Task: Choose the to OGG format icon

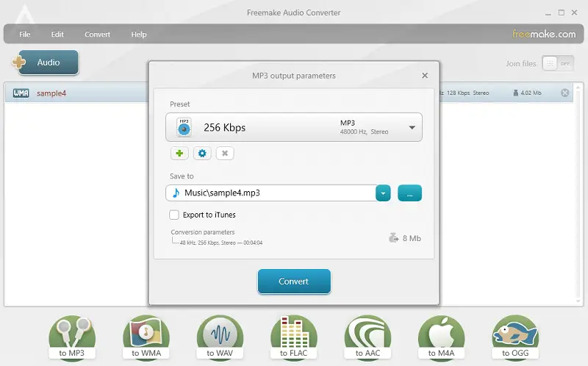Action: (515, 338)
